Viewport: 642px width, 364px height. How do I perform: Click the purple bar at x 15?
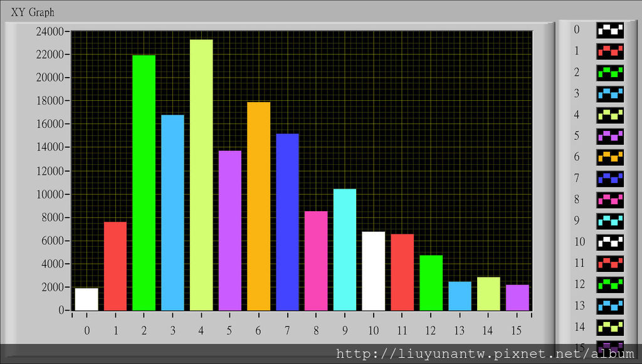517,298
